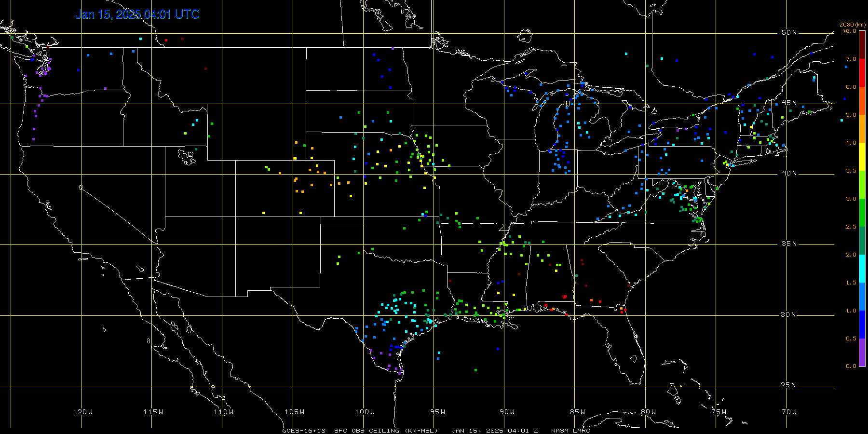This screenshot has width=868, height=434.
Task: Select the dark orange 5.0–6.0 km colorbar segment
Action: (862, 101)
